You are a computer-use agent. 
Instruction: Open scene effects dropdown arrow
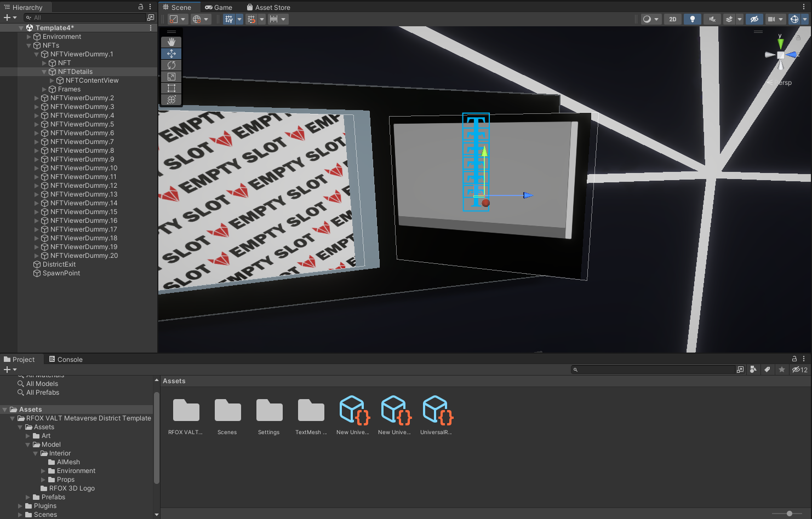click(740, 19)
